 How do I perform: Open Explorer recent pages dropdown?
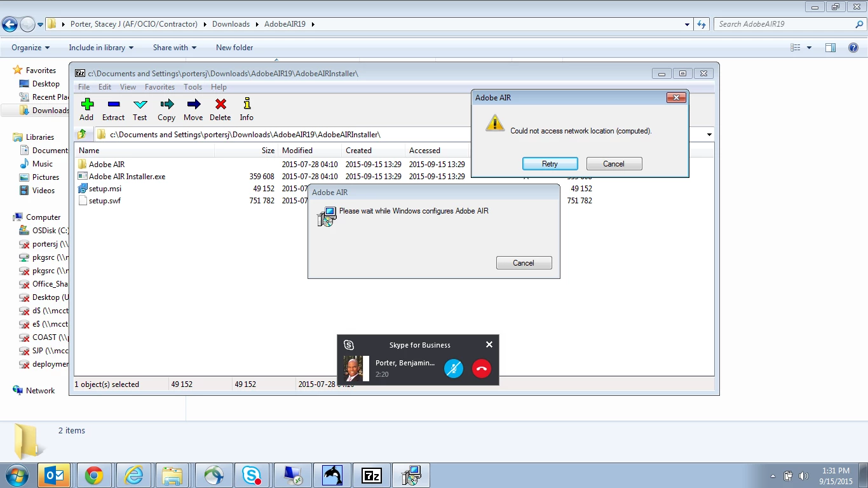(x=41, y=25)
